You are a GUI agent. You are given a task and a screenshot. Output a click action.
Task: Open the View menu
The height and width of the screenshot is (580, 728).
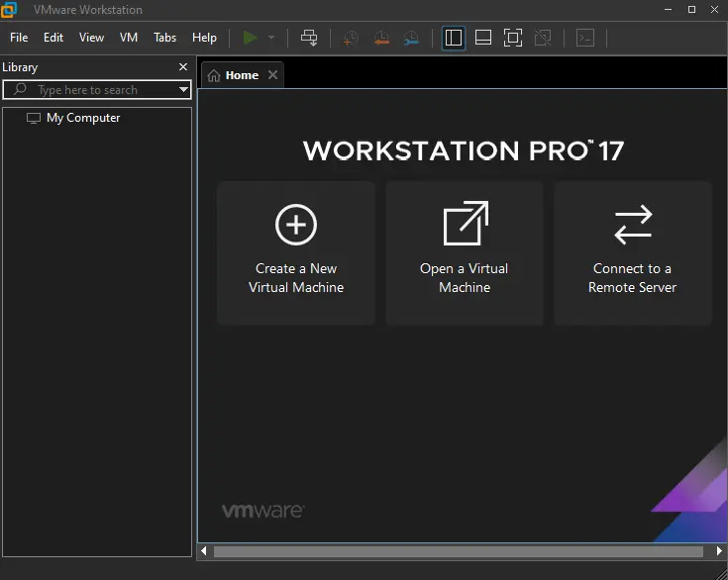coord(91,38)
